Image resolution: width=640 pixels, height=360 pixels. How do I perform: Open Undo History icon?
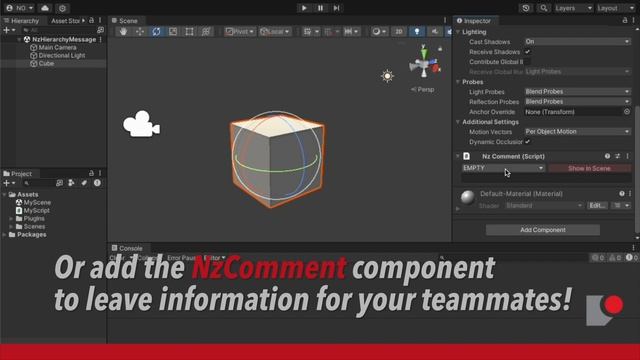coord(526,8)
